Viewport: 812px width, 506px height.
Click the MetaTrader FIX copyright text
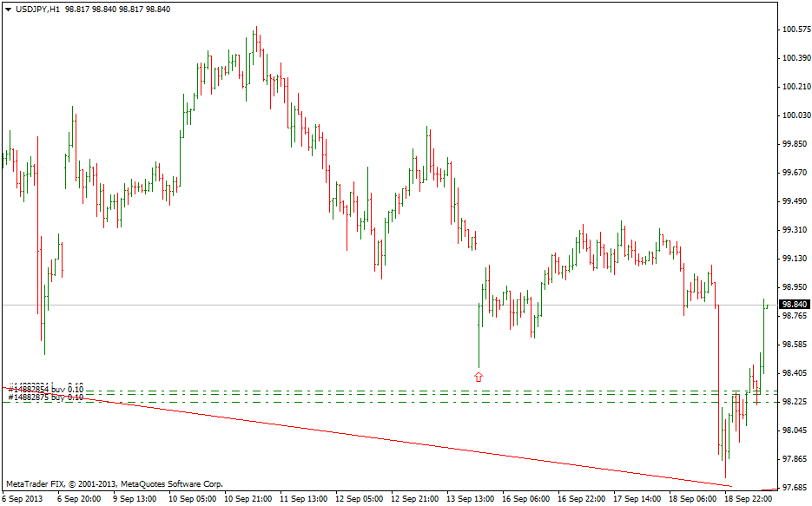pyautogui.click(x=114, y=483)
